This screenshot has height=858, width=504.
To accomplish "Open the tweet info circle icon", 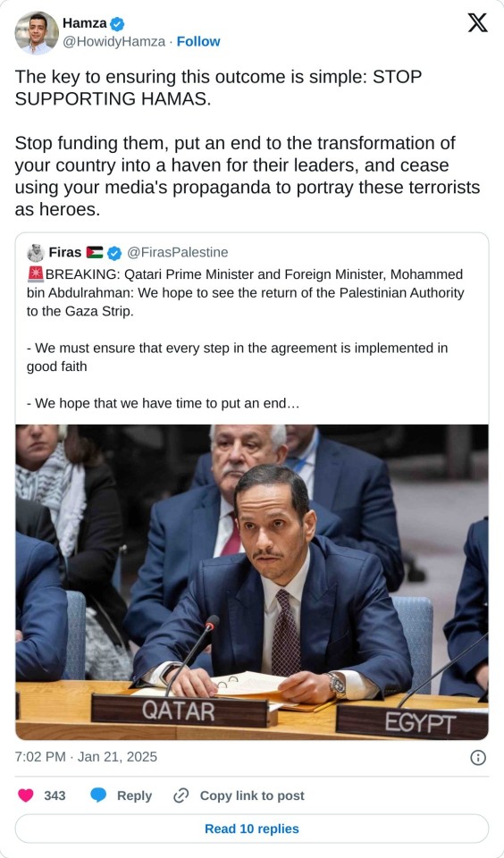I will [478, 757].
